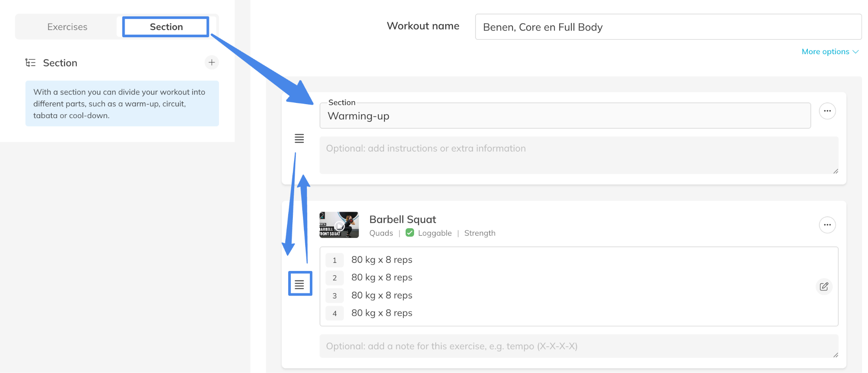The width and height of the screenshot is (868, 373).
Task: Open the three-dot menu for Barbell Squat
Action: coord(827,225)
